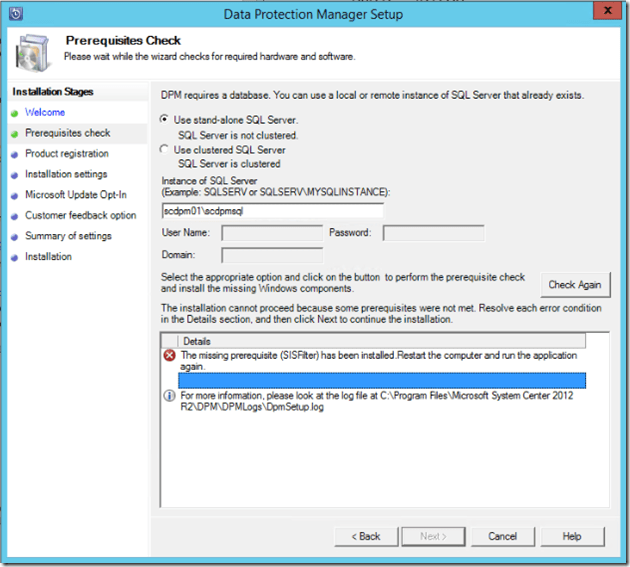
Task: Select the highlighted blue row in Details
Action: (382, 381)
